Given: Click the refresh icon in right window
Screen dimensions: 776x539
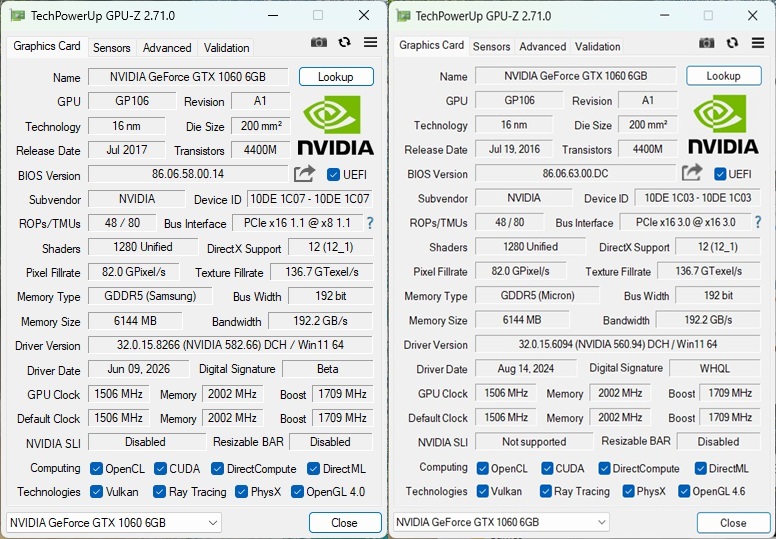Looking at the screenshot, I should tap(732, 43).
